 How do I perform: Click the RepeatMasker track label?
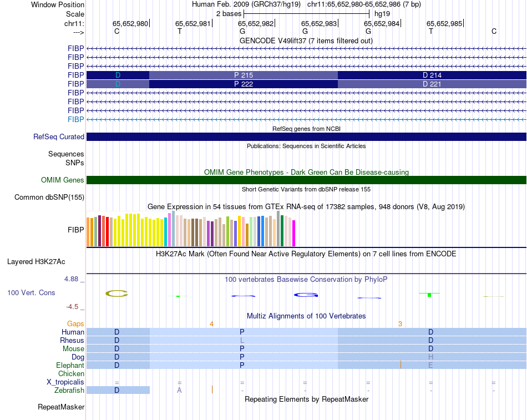(x=61, y=407)
